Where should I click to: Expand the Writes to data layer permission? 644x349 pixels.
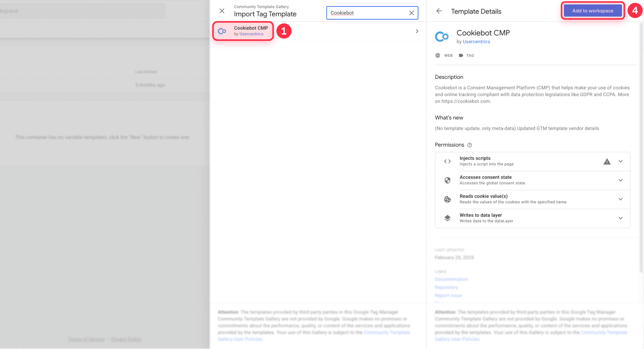pyautogui.click(x=621, y=218)
